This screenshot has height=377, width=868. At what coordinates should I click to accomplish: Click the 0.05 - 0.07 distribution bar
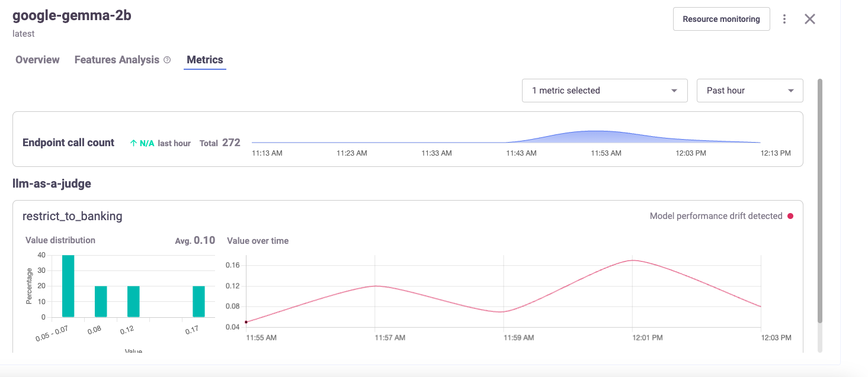click(68, 286)
